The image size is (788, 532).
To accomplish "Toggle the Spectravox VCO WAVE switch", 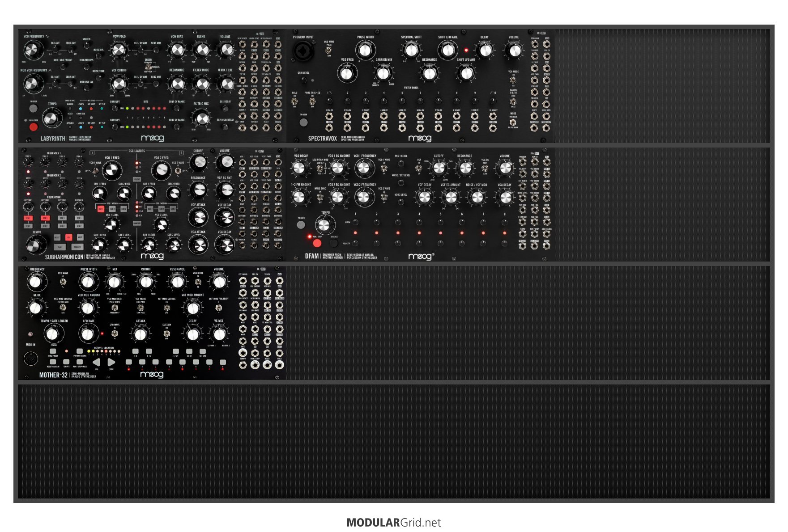I will point(329,50).
